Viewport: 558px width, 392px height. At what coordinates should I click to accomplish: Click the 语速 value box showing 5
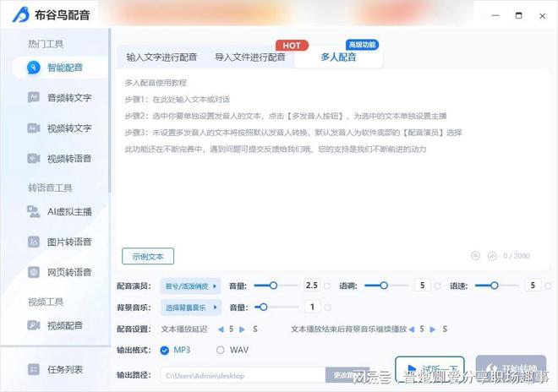(x=533, y=286)
